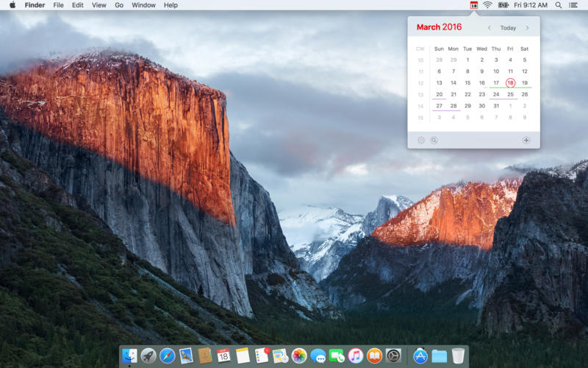
Task: Open the App Store from the Dock
Action: pos(420,355)
